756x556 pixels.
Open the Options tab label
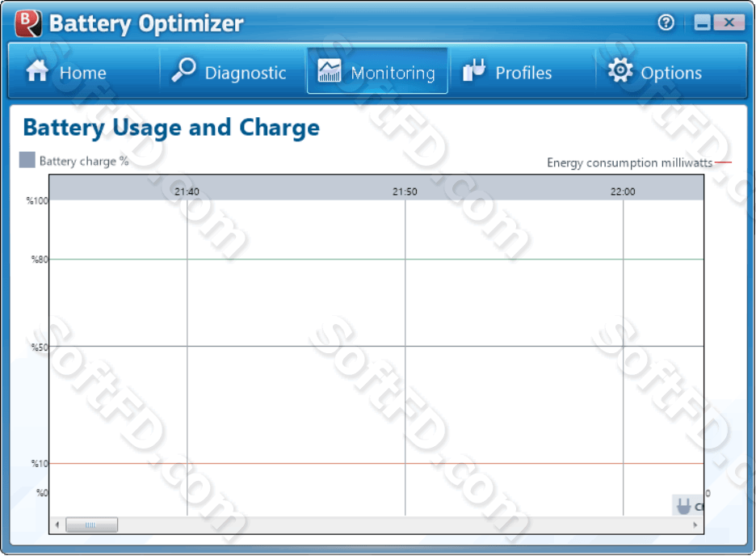[x=671, y=73]
